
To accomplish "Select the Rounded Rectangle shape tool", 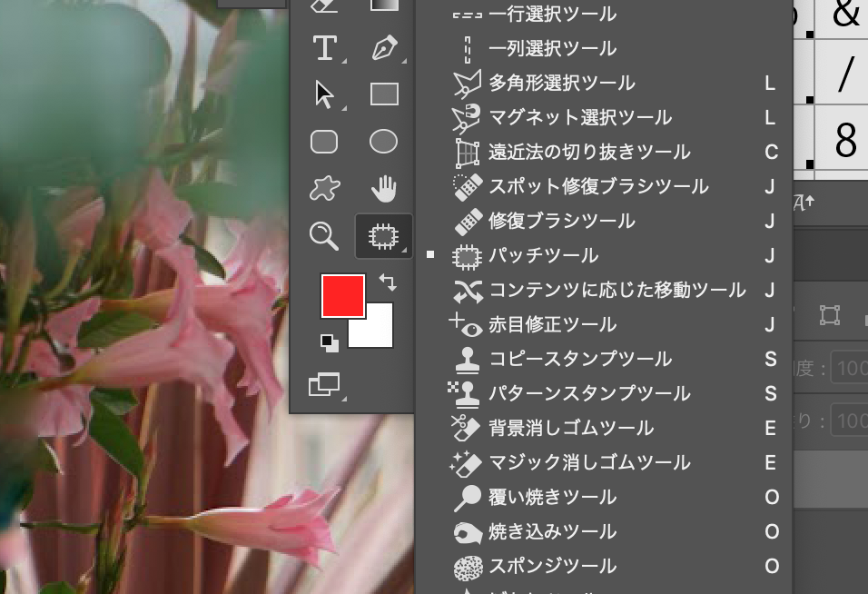I will pyautogui.click(x=324, y=143).
